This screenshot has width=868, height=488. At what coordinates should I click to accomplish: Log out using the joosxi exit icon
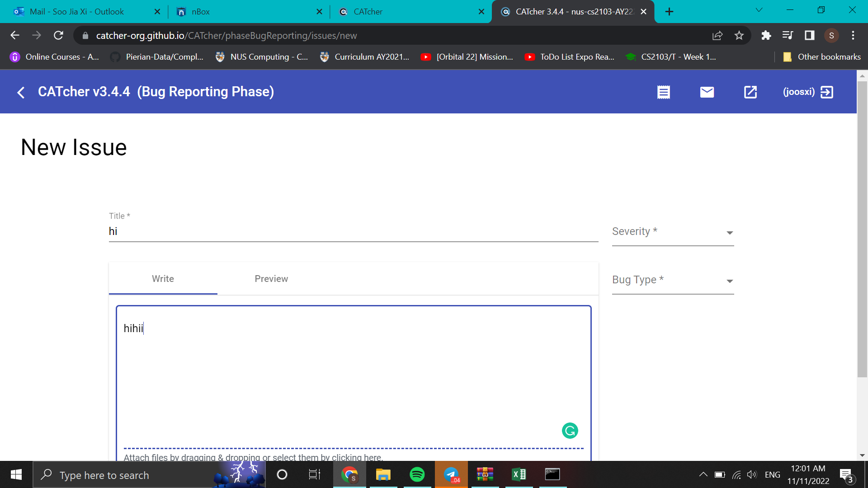pos(827,92)
